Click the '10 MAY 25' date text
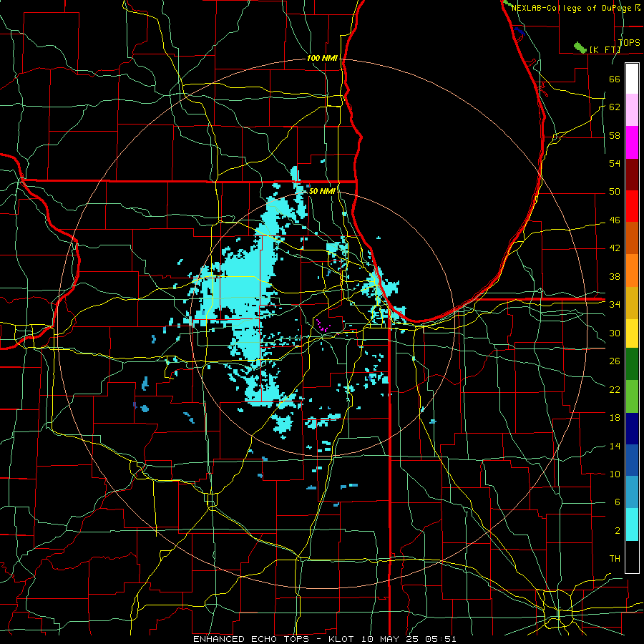This screenshot has height=644, width=644. click(391, 639)
